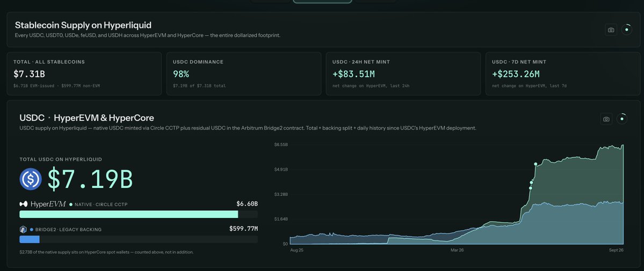Image resolution: width=644 pixels, height=271 pixels.
Task: Click the Arbitrum icon next to BRIDGE2
Action: click(23, 230)
